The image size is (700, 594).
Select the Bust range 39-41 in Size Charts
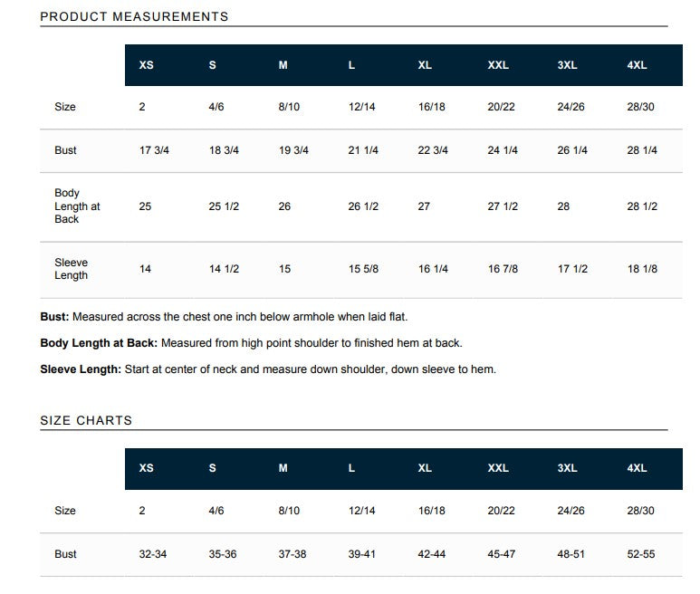point(361,554)
